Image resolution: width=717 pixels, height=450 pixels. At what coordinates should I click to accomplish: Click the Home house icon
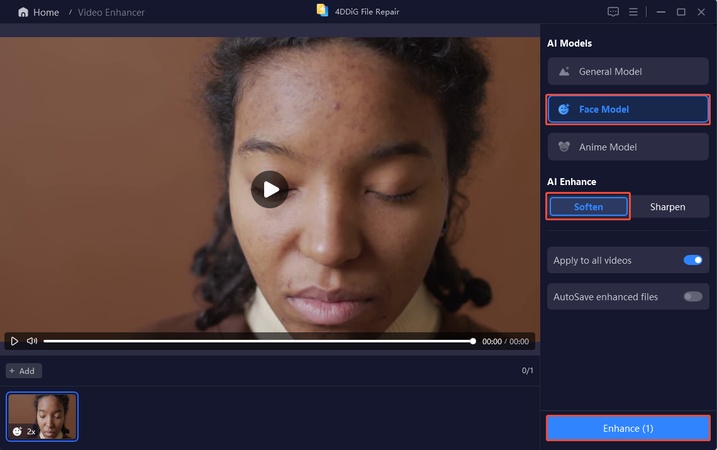click(x=23, y=12)
